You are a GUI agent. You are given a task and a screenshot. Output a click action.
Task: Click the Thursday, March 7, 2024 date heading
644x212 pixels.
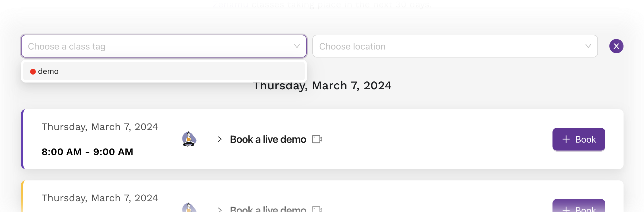coord(322,86)
